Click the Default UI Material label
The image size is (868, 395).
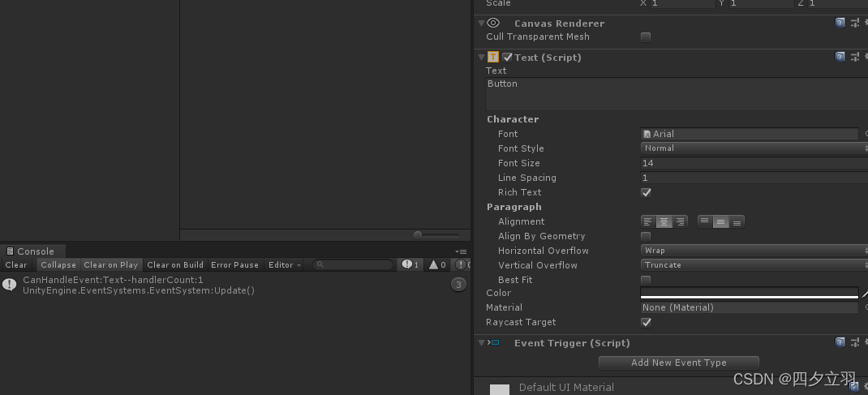(566, 387)
